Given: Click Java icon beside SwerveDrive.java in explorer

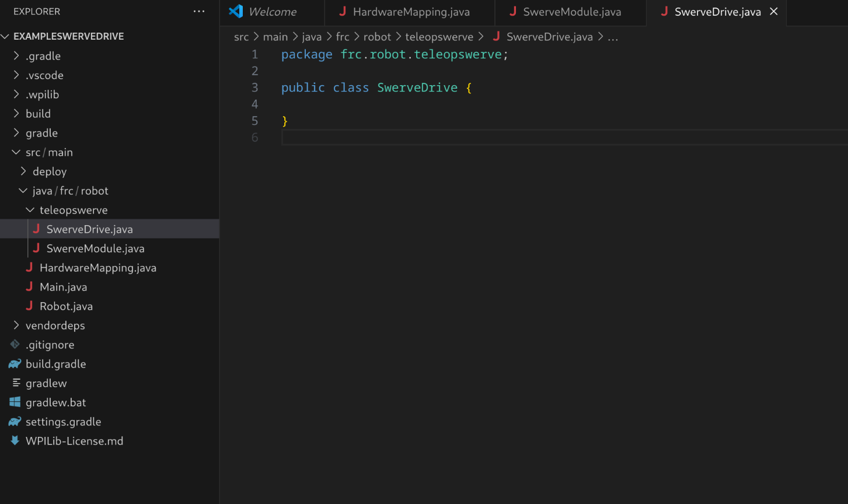Looking at the screenshot, I should coord(36,229).
